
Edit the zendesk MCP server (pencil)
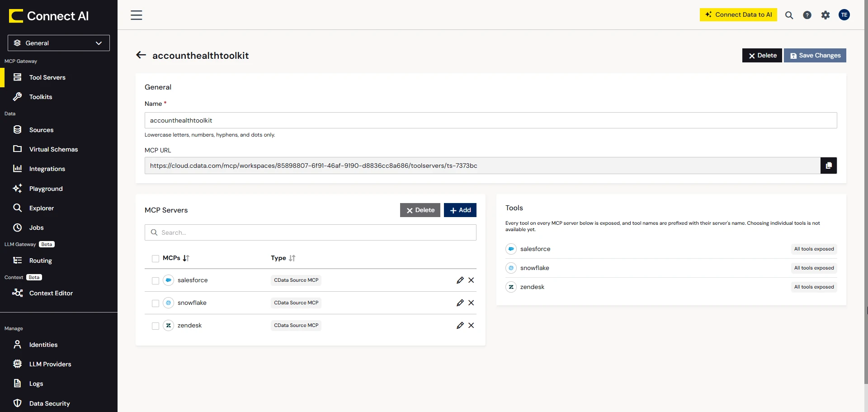coord(460,325)
